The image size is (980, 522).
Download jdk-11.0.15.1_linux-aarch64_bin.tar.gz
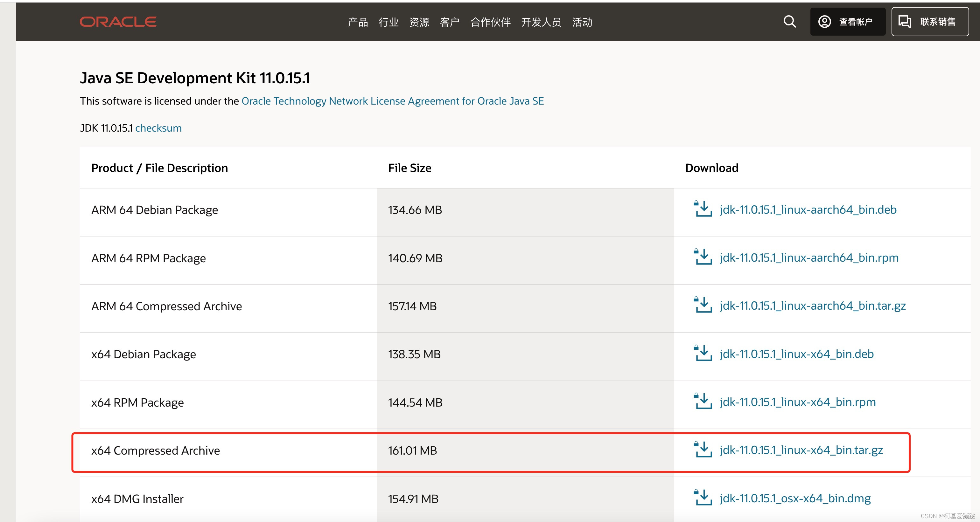coord(813,306)
